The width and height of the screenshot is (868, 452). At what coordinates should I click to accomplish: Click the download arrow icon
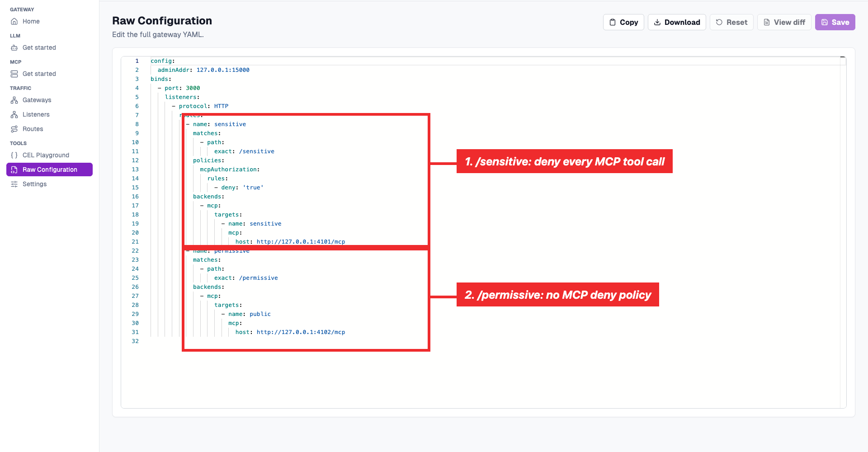click(657, 22)
